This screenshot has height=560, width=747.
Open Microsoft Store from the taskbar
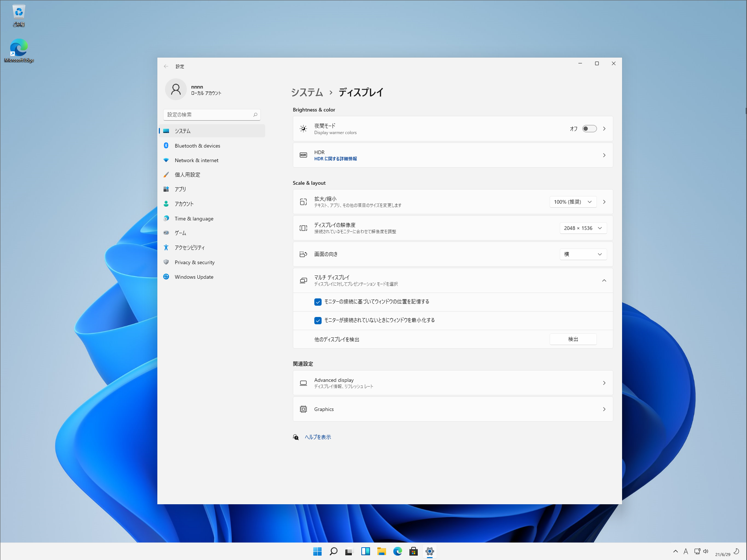click(x=414, y=552)
